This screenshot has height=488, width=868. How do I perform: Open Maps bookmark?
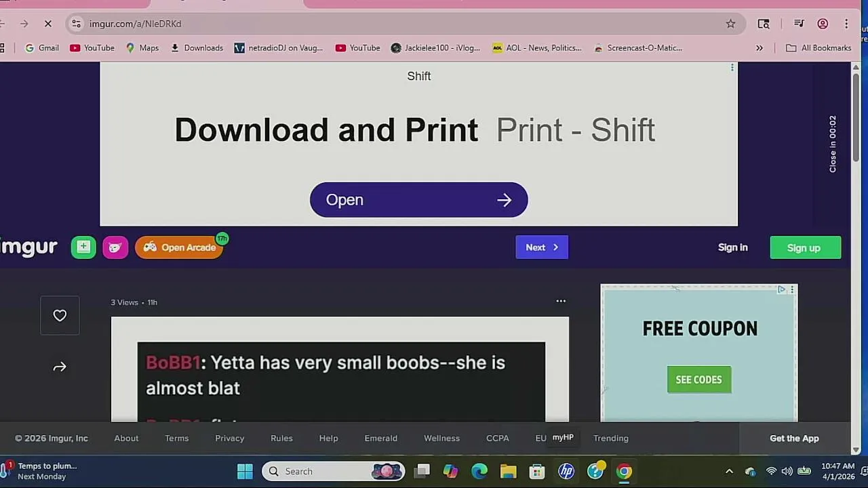(142, 48)
